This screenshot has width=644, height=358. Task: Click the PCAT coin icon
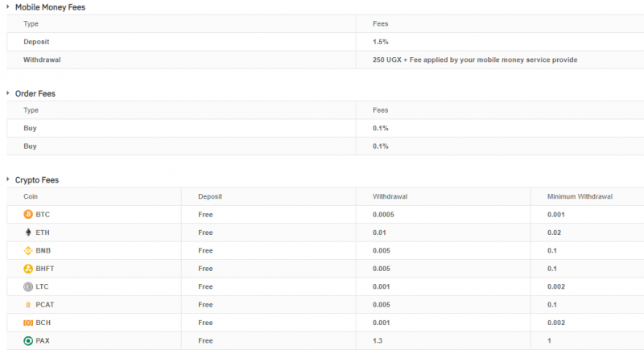(28, 305)
